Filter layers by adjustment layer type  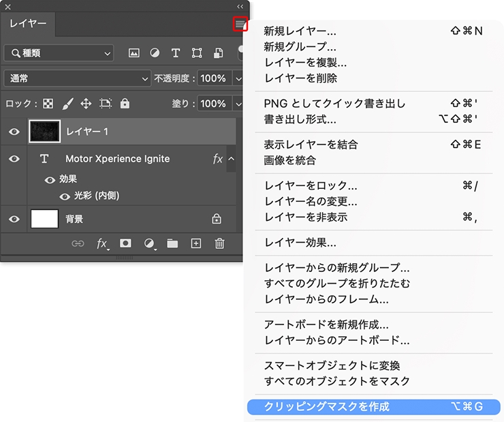pos(155,53)
